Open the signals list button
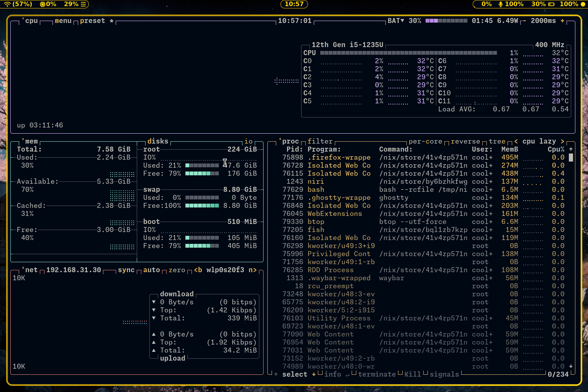Image resolution: width=588 pixels, height=392 pixels. point(444,374)
